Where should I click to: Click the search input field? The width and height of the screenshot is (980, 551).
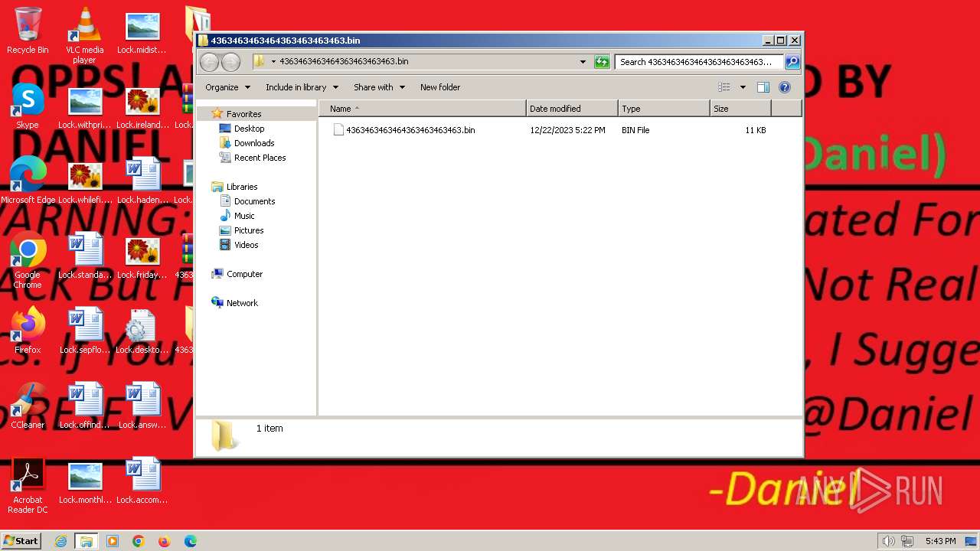700,62
